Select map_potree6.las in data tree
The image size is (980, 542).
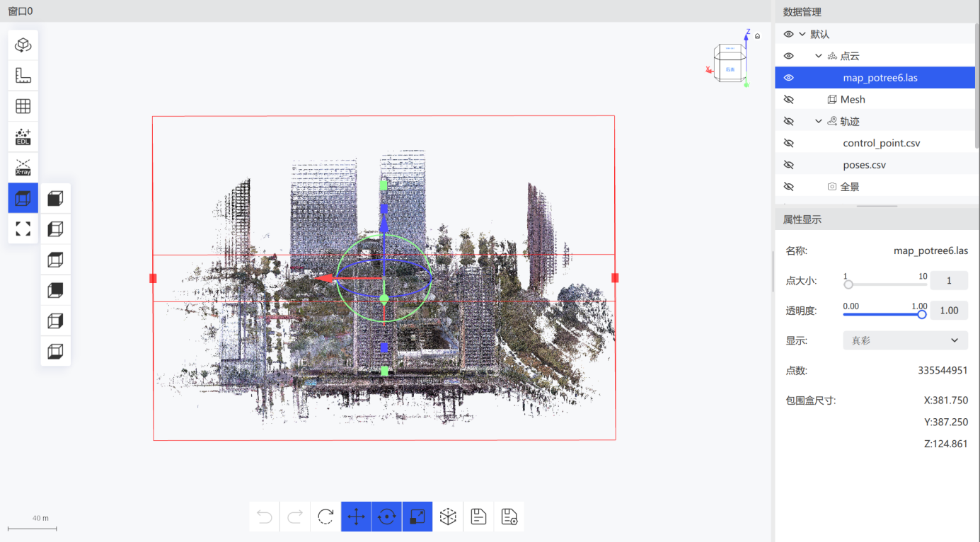click(x=875, y=78)
